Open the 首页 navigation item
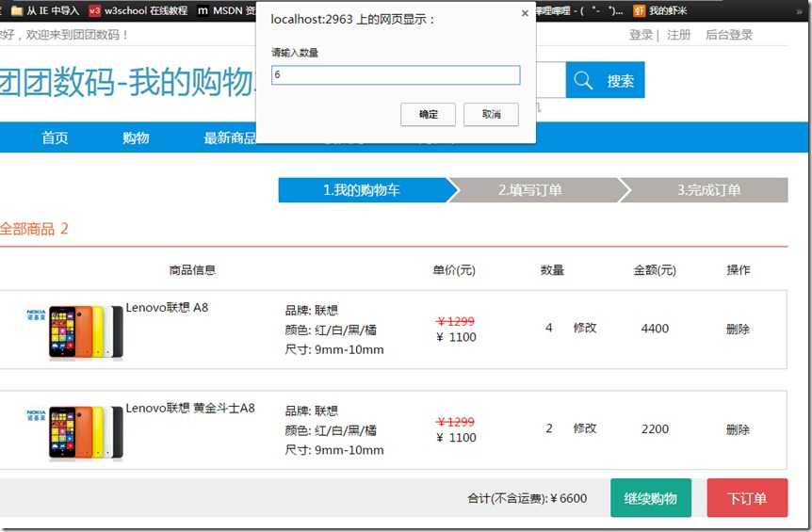812x532 pixels. 55,137
